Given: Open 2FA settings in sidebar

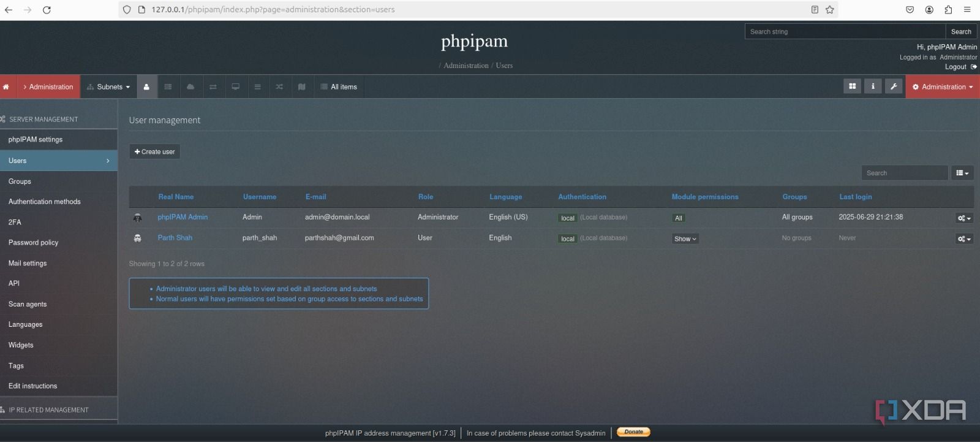Looking at the screenshot, I should coord(59,223).
